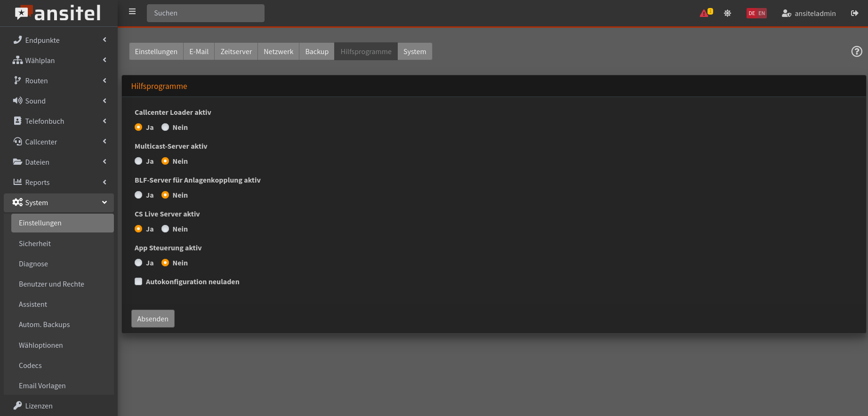
Task: Click the Lizenzen key icon
Action: click(x=17, y=406)
